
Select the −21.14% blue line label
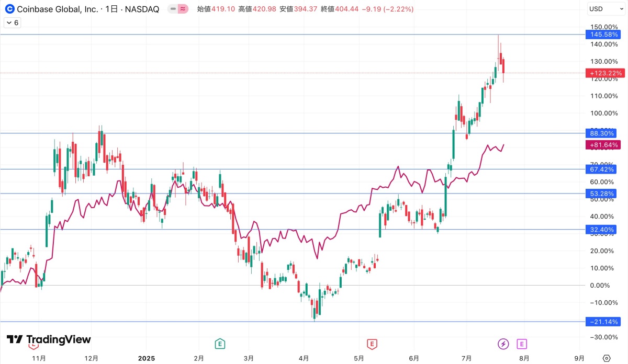pos(604,322)
